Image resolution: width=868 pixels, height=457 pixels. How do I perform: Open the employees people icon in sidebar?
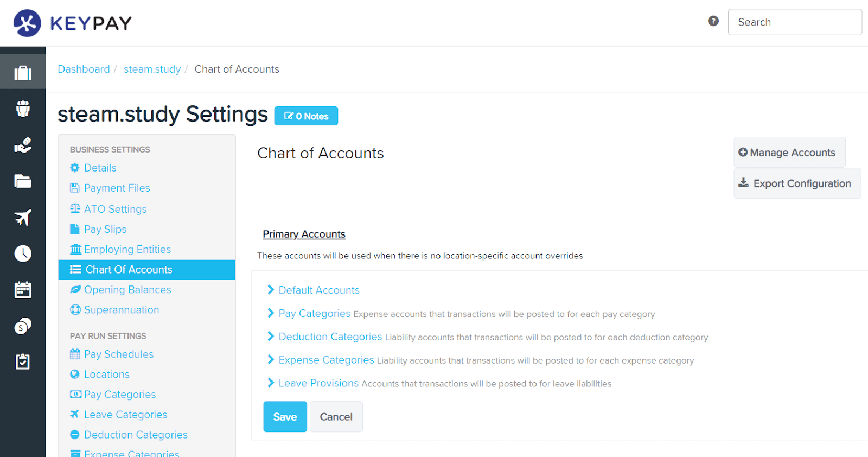[x=23, y=109]
